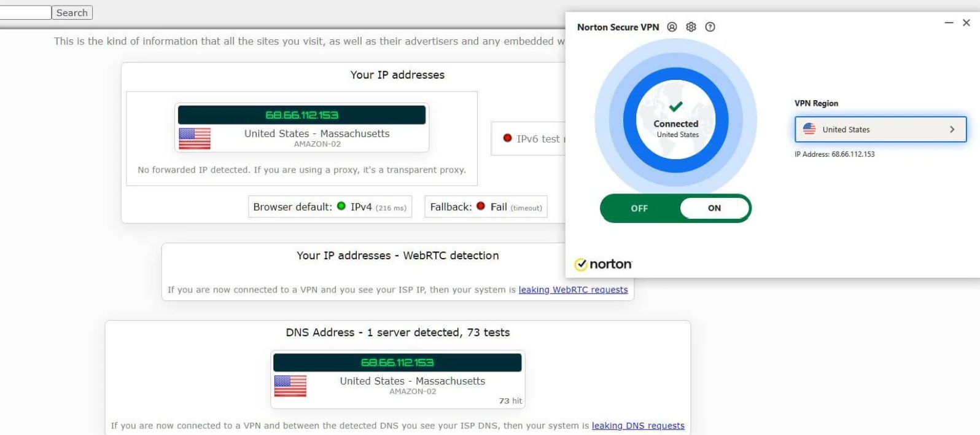Click the search input field
This screenshot has height=435, width=980.
pyautogui.click(x=25, y=12)
